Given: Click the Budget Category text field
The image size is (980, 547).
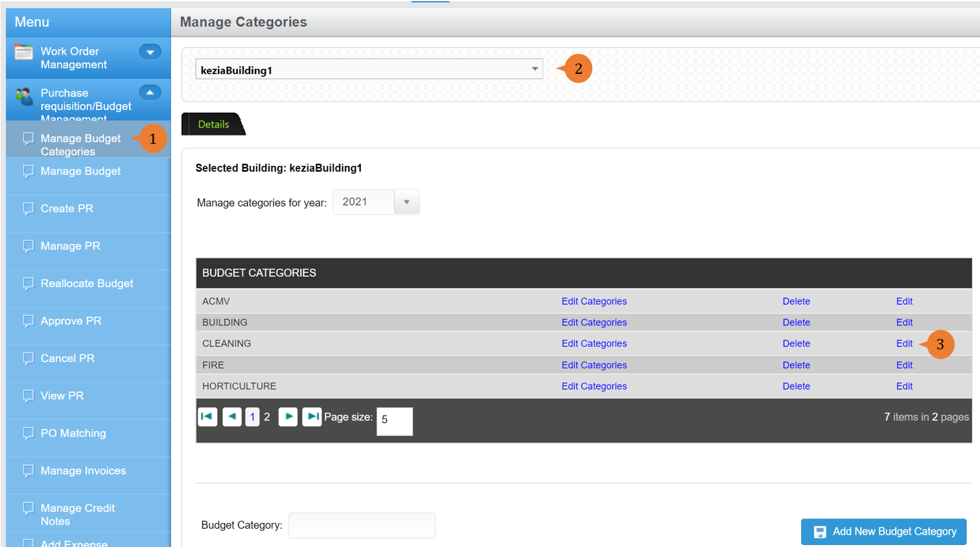Looking at the screenshot, I should coord(362,525).
